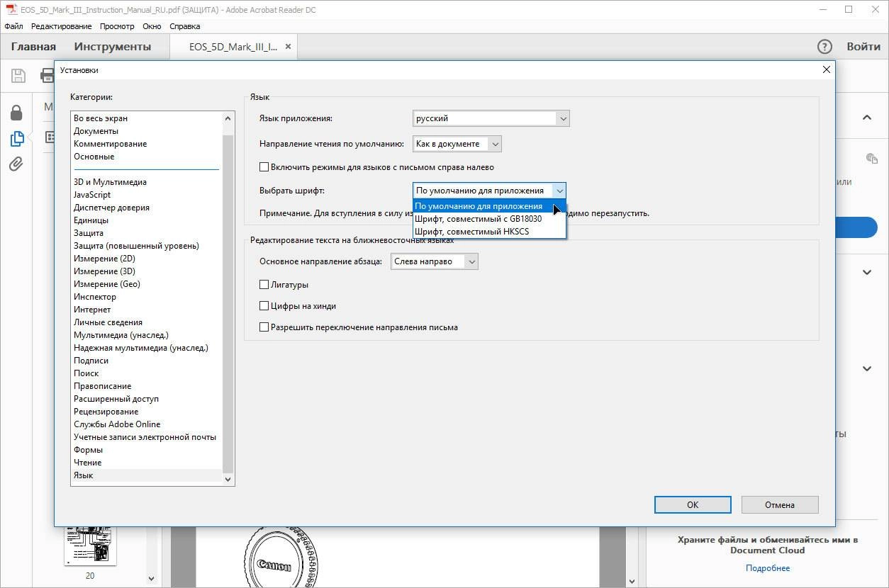889x588 pixels.
Task: Expand the third right-pane chevron
Action: (867, 368)
